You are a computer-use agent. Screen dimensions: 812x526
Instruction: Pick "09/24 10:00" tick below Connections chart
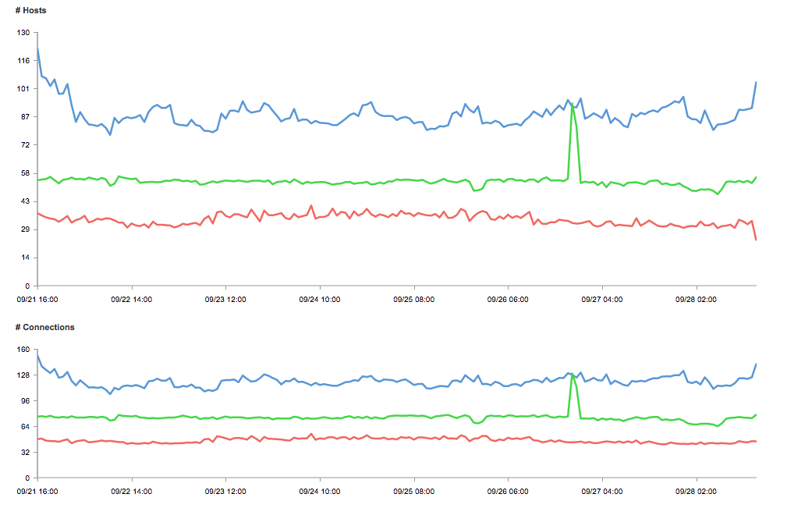(x=320, y=492)
